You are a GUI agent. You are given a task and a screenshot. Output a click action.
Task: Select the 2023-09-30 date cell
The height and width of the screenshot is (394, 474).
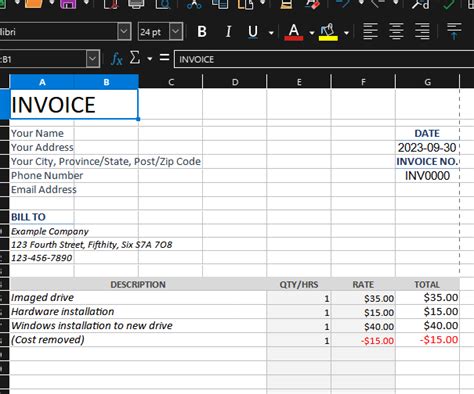(427, 147)
